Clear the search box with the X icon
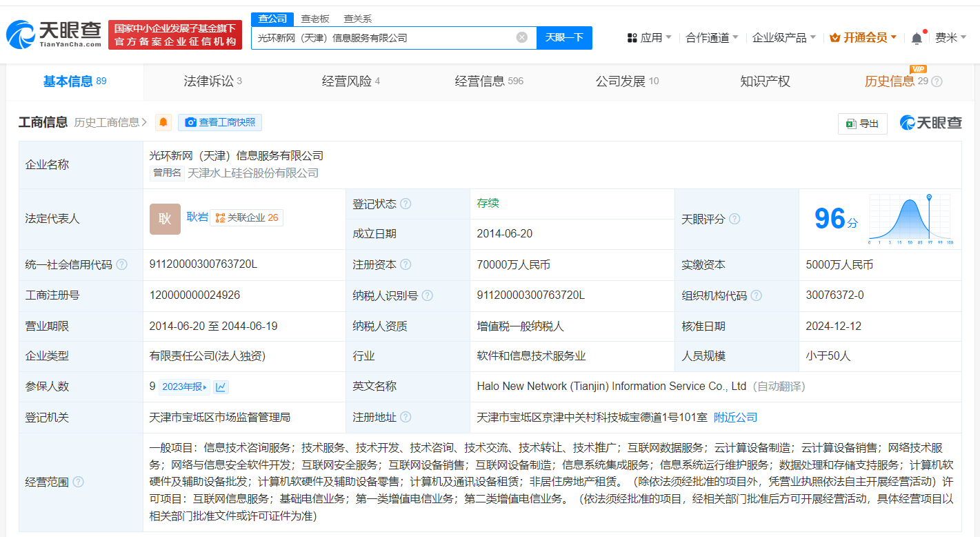This screenshot has width=980, height=537. tap(522, 37)
